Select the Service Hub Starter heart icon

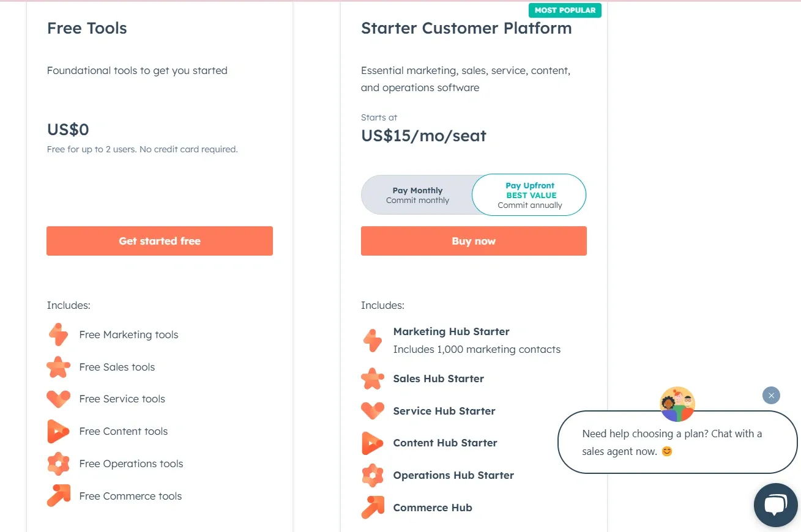(373, 411)
